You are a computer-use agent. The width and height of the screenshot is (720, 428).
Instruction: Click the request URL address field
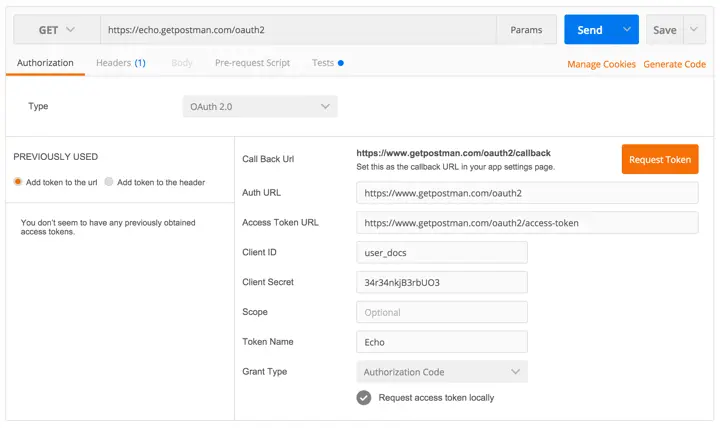click(298, 30)
